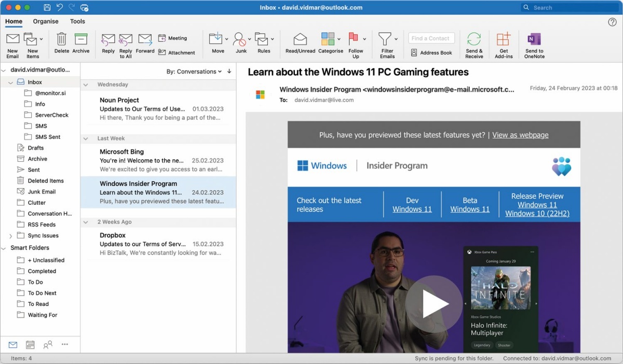
Task: Open Release Preview Windows 11 link
Action: coord(537,205)
